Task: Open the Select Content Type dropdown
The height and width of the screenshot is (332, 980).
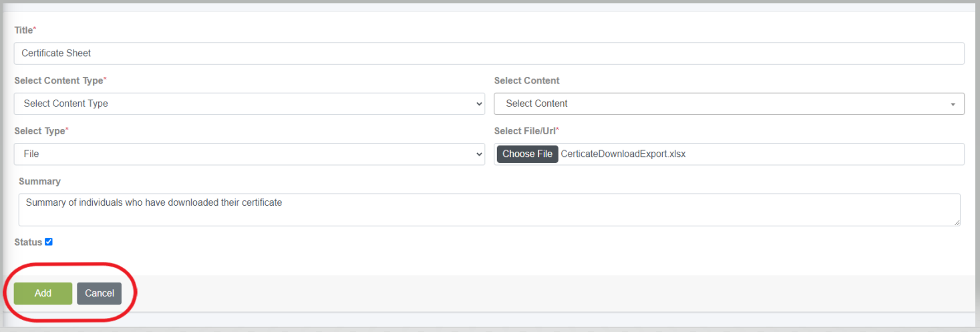Action: click(249, 104)
